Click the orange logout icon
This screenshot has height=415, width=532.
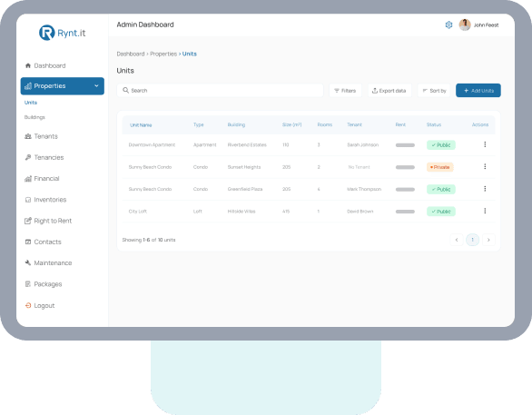(28, 305)
